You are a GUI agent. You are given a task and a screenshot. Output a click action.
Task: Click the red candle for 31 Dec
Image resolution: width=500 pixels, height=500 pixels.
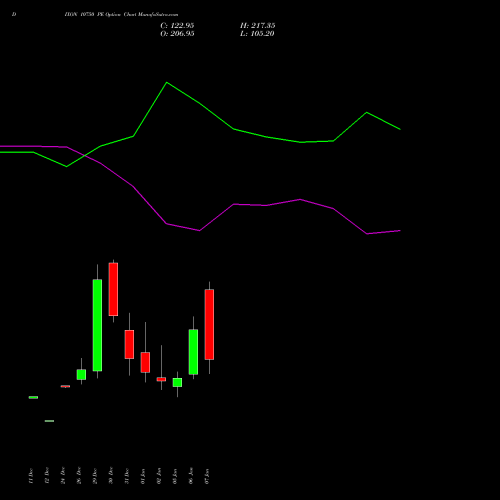129,344
